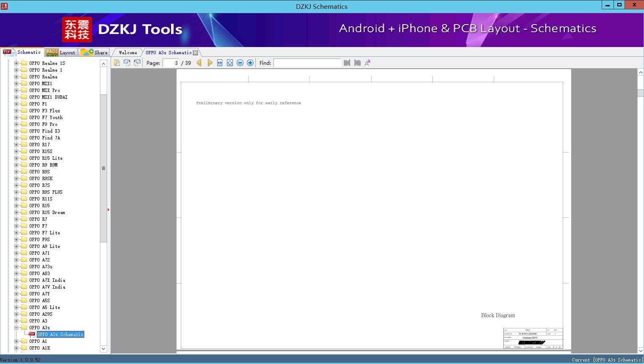The height and width of the screenshot is (364, 644).
Task: Switch to the Welcome tab
Action: click(x=128, y=53)
